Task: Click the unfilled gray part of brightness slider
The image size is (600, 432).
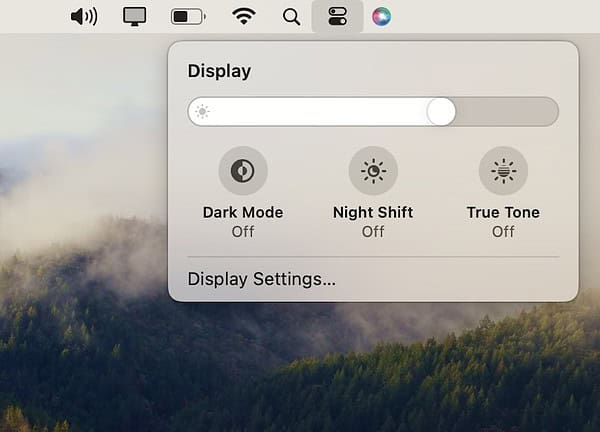Action: tap(505, 111)
